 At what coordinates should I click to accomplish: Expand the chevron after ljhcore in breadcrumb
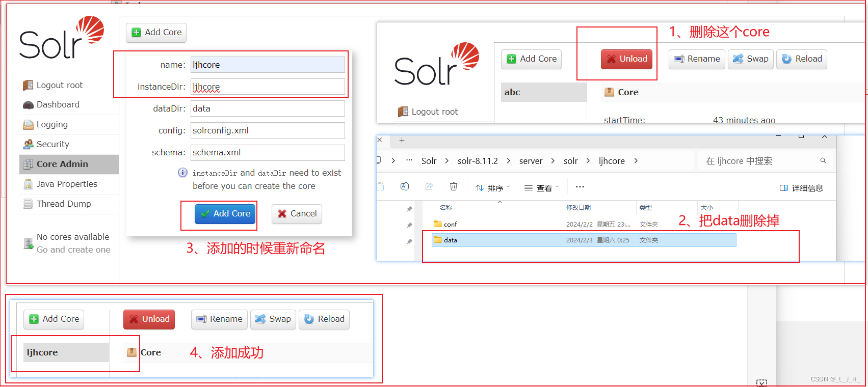click(636, 161)
